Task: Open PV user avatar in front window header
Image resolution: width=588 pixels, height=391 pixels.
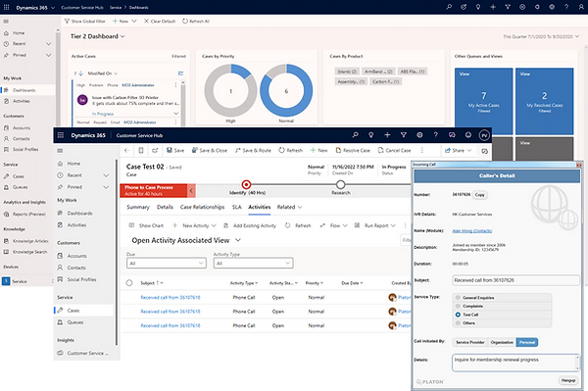Action: [x=484, y=135]
